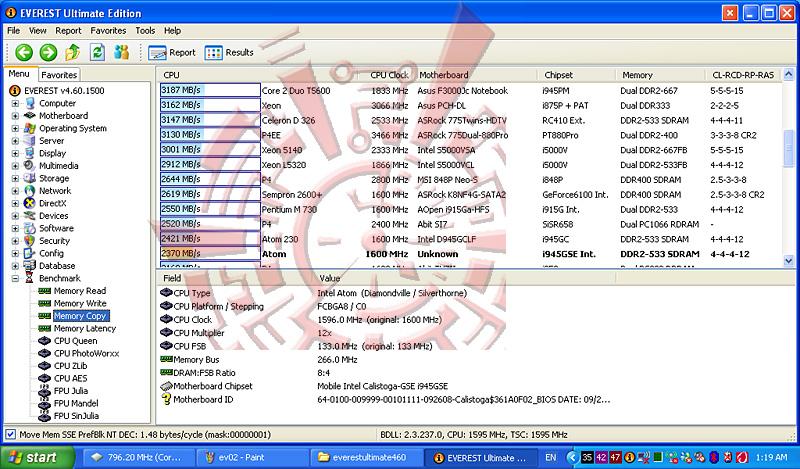Click the green Forward arrow icon
800x469 pixels.
48,52
